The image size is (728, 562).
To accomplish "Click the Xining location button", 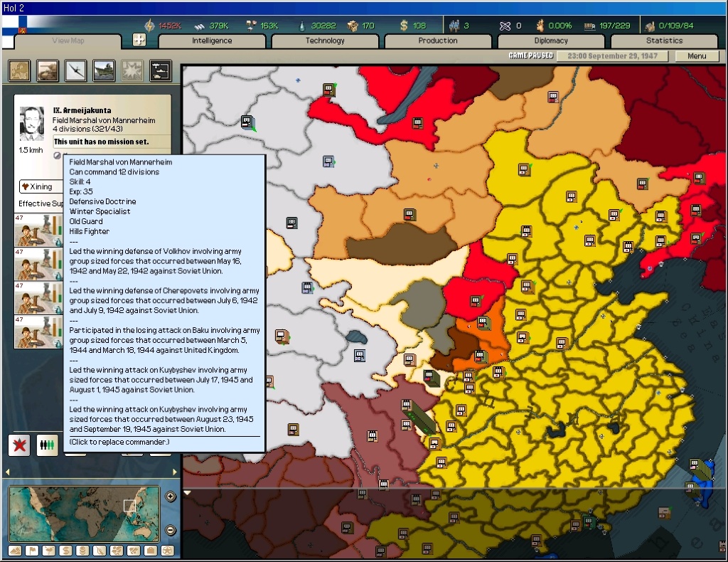I will coord(41,186).
